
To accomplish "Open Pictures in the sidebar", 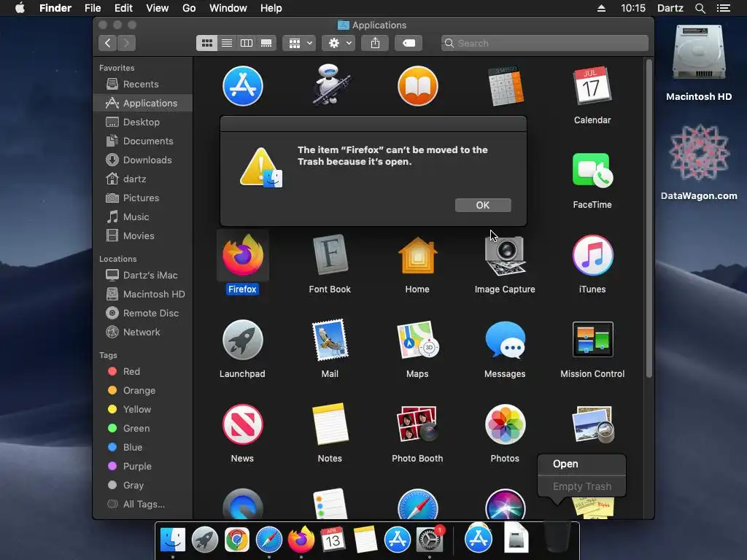I will tap(143, 198).
